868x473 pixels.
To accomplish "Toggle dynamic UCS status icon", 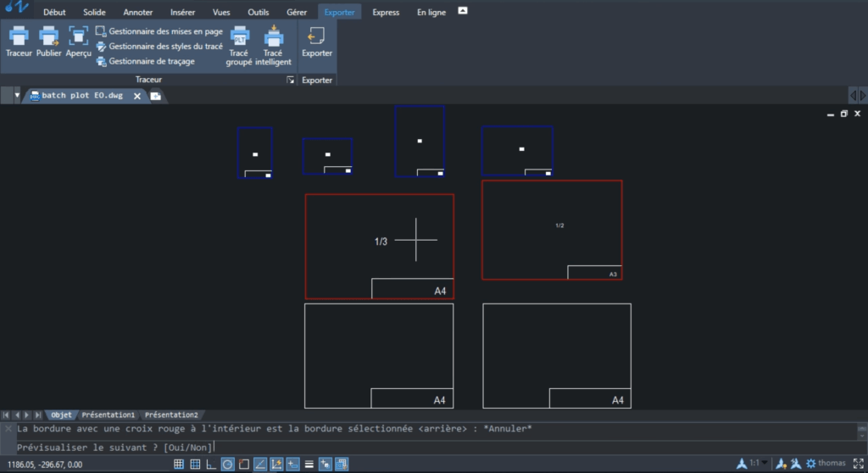I will [276, 465].
